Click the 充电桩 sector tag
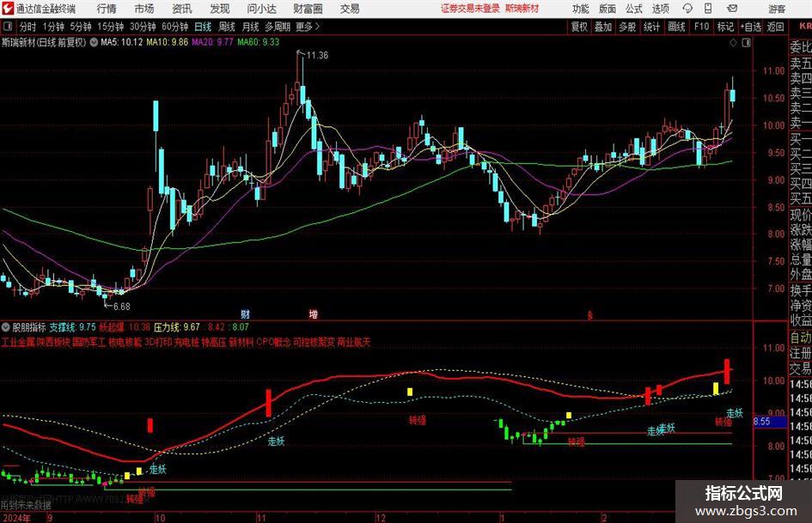Viewport: 812px width, 523px height. (x=186, y=343)
